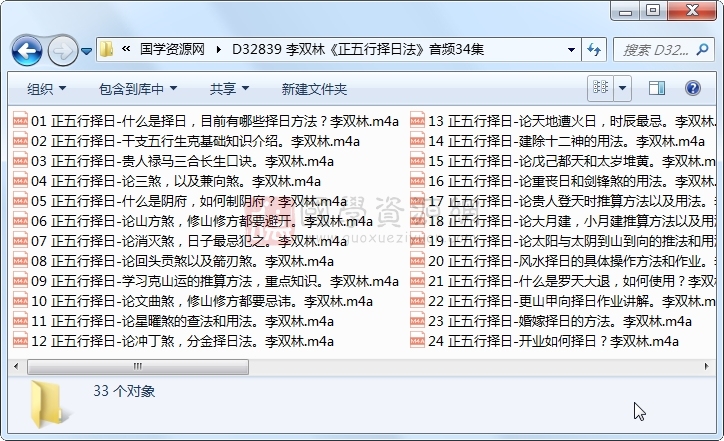Click the blue Help question icon
The image size is (724, 441).
pos(693,88)
